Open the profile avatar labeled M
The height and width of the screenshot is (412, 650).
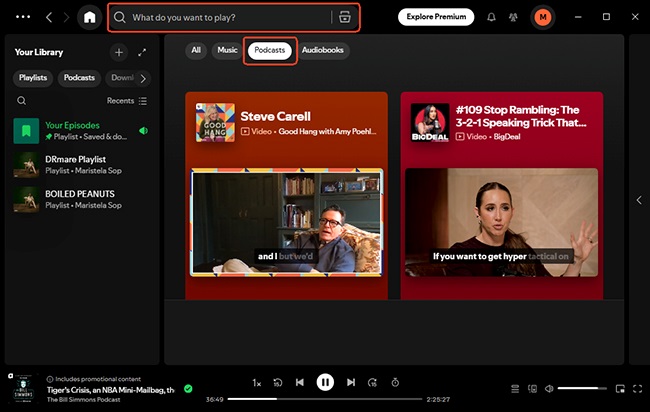point(543,17)
